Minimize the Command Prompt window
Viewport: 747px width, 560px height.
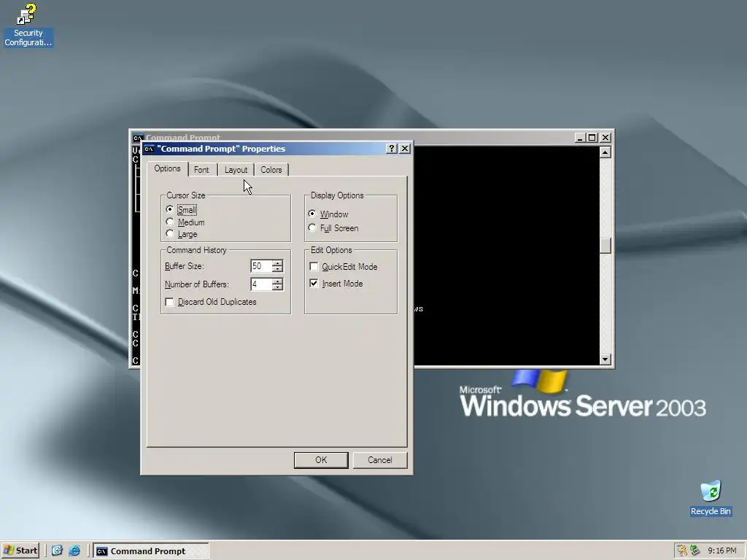[580, 138]
